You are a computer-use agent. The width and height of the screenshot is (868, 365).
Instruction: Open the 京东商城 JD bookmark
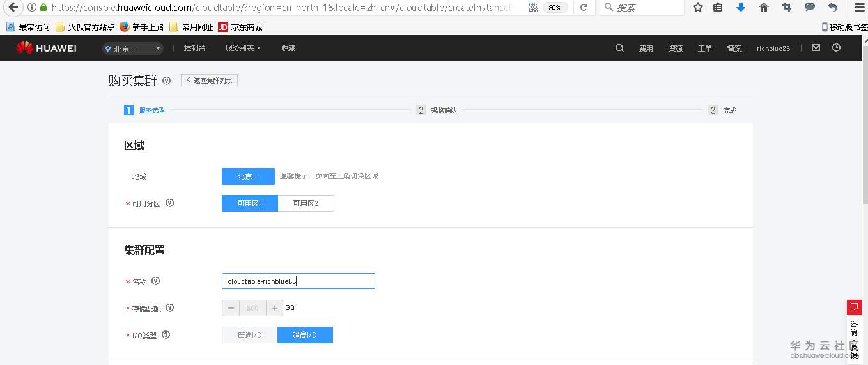[x=240, y=27]
